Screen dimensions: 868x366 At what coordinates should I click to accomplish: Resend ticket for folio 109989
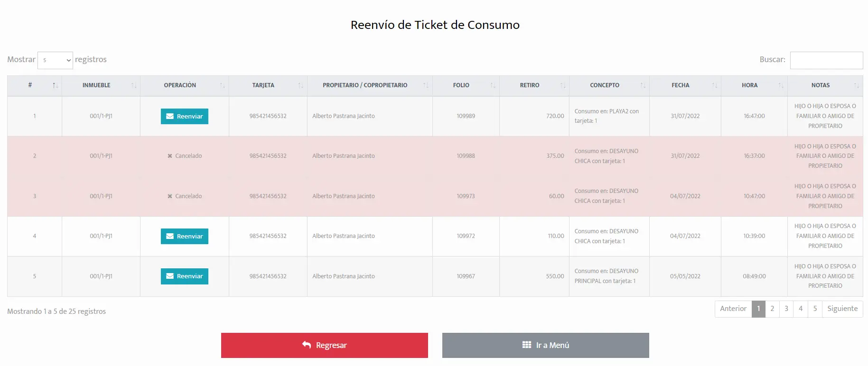184,116
